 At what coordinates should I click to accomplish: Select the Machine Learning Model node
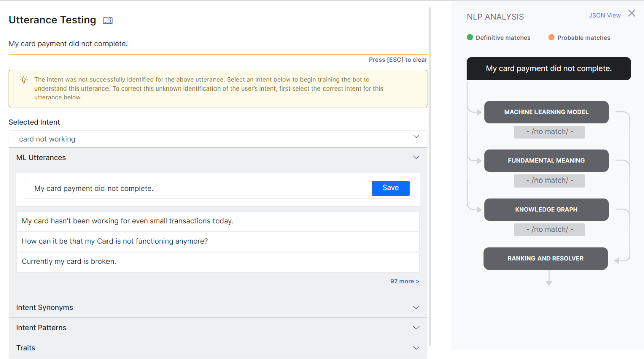[546, 112]
